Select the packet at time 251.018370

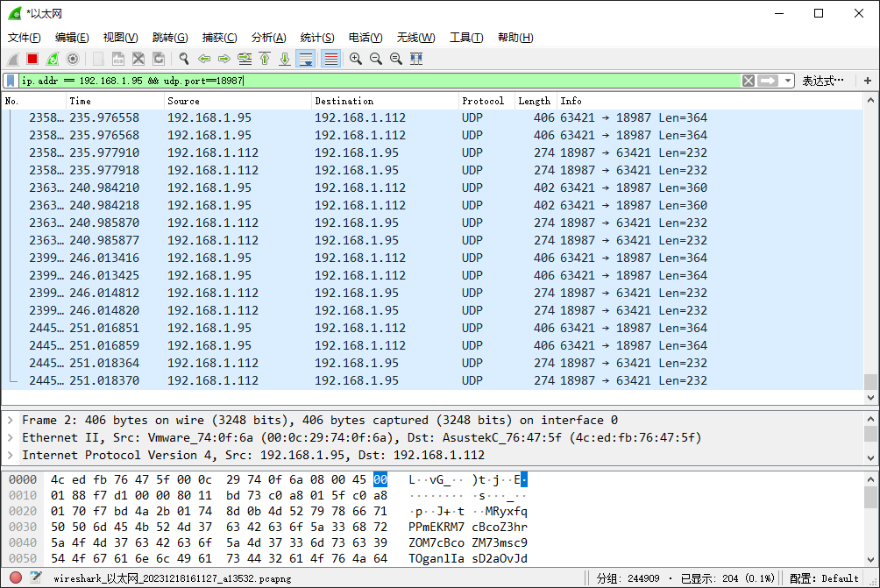[432, 380]
